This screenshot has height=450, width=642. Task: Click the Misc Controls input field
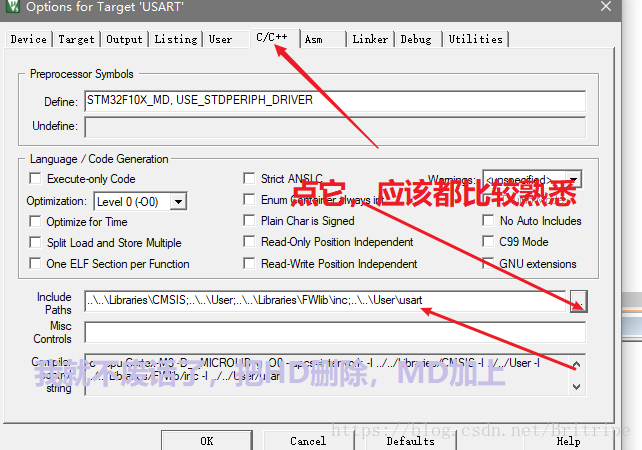(335, 332)
